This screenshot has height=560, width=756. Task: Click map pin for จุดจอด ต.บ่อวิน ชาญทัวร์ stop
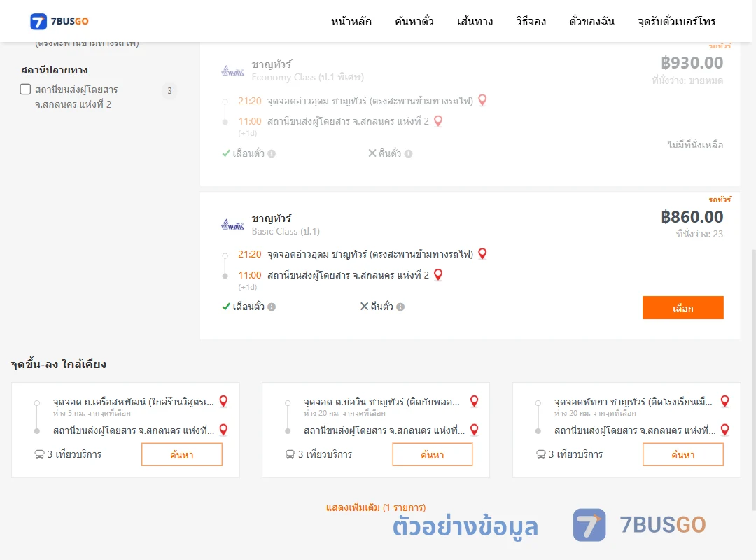(475, 401)
